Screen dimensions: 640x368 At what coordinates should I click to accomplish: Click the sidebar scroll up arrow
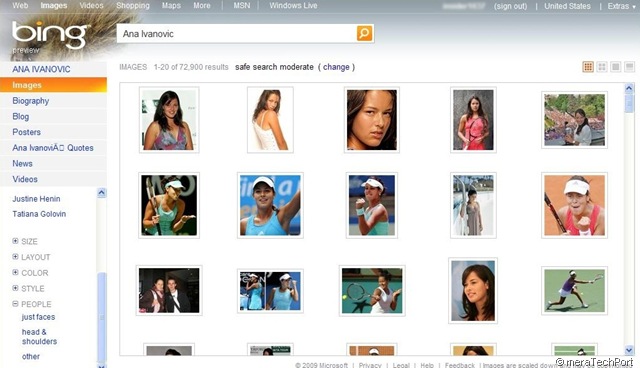tap(102, 193)
